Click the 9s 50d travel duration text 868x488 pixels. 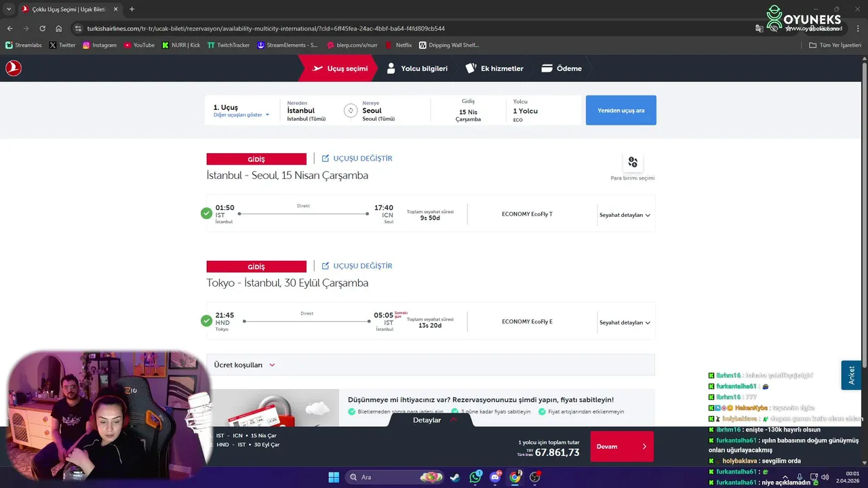coord(430,218)
